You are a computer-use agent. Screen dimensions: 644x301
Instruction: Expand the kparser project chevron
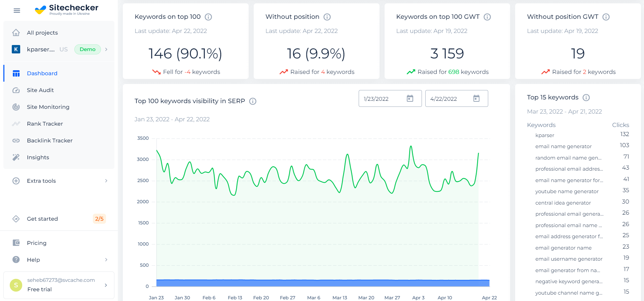106,49
